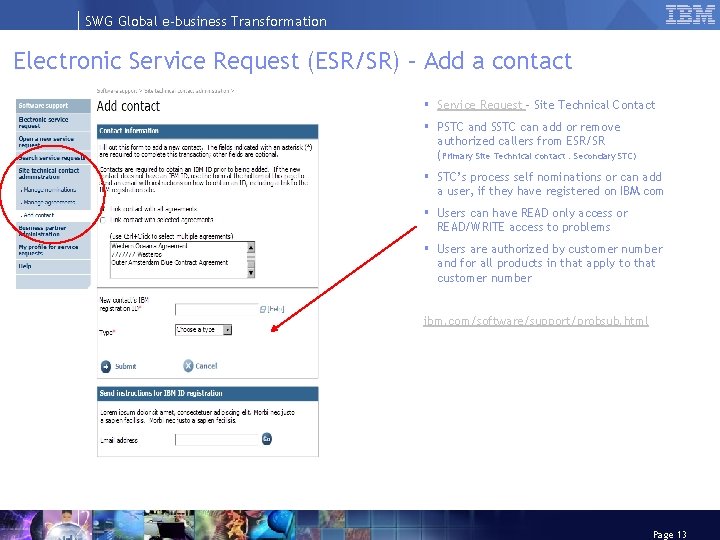Click the 'Type*' field label
This screenshot has width=720, height=540.
point(107,332)
